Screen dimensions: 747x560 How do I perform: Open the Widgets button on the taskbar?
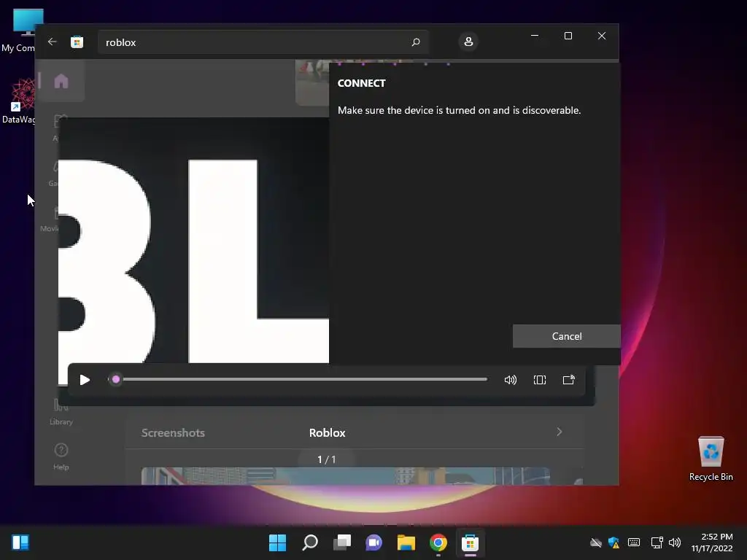coord(20,542)
